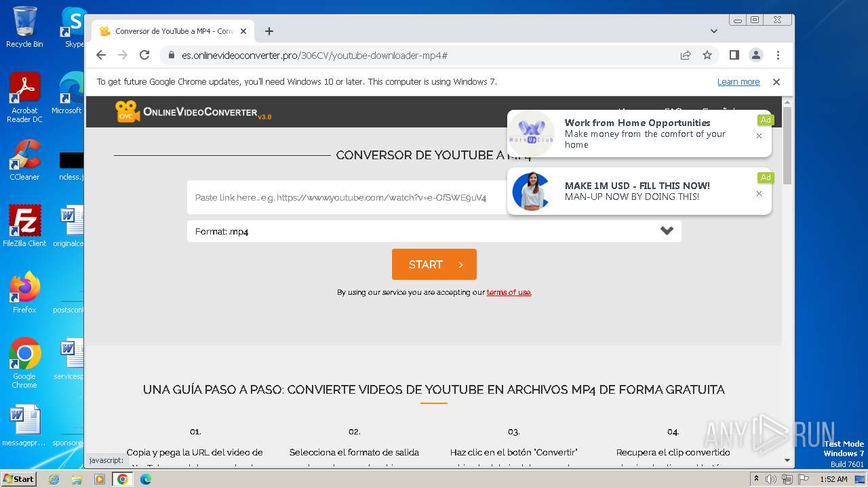Click the orange START button
Viewport: 868px width, 488px height.
[x=434, y=264]
